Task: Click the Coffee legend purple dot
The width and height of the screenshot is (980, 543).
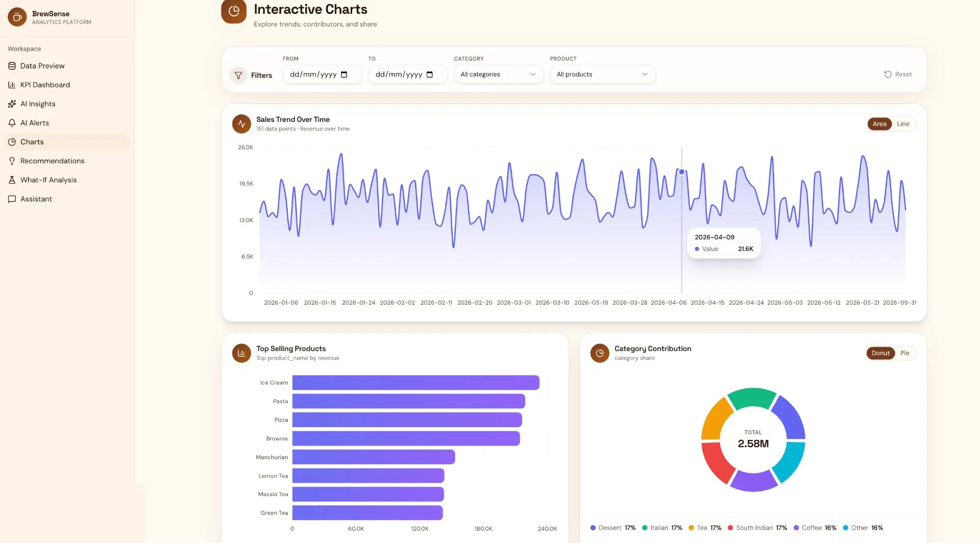Action: tap(796, 528)
